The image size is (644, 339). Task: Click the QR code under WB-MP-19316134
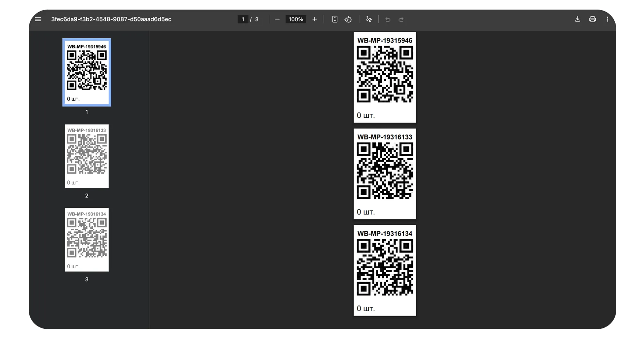(385, 267)
